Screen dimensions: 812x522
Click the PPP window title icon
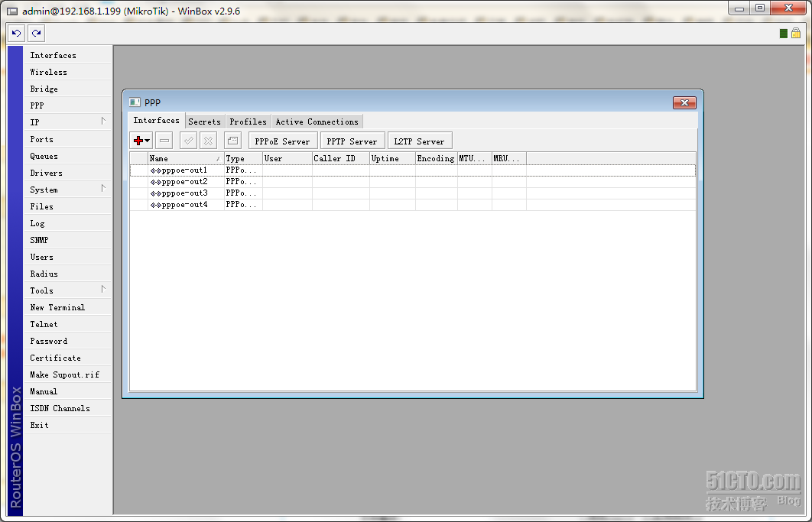click(x=135, y=102)
